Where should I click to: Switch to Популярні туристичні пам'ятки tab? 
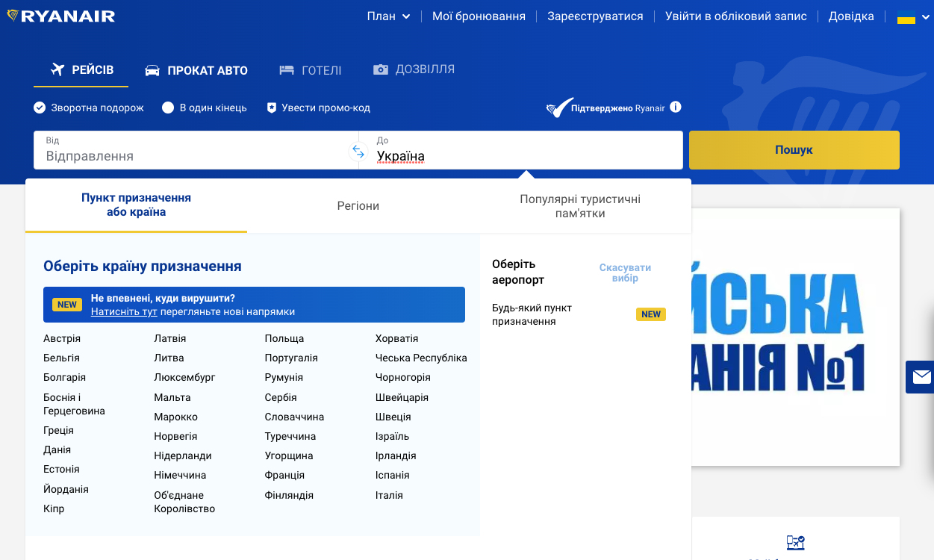click(x=580, y=206)
